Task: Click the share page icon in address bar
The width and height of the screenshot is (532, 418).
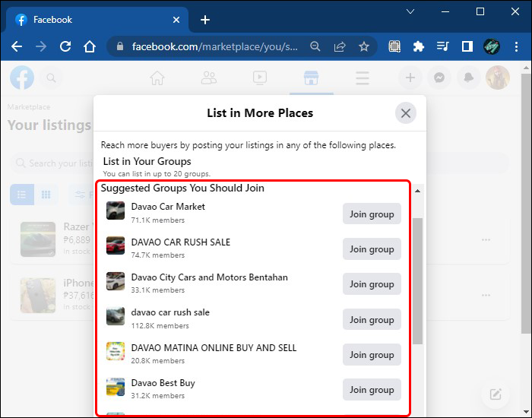Action: click(339, 46)
